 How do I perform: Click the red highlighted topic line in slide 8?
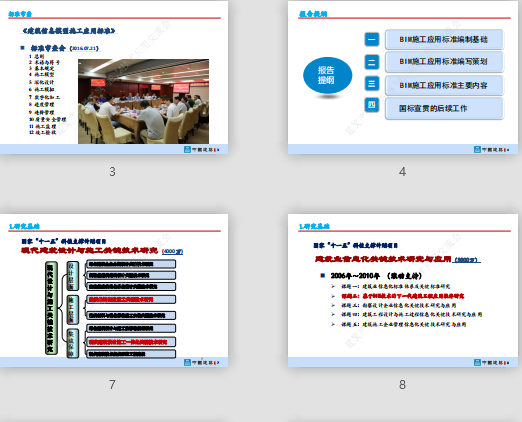click(x=402, y=296)
